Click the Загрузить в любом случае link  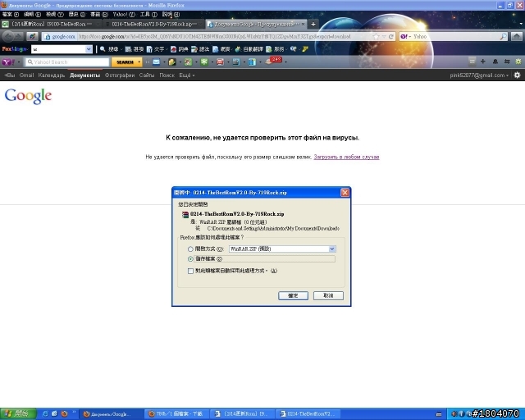[346, 157]
